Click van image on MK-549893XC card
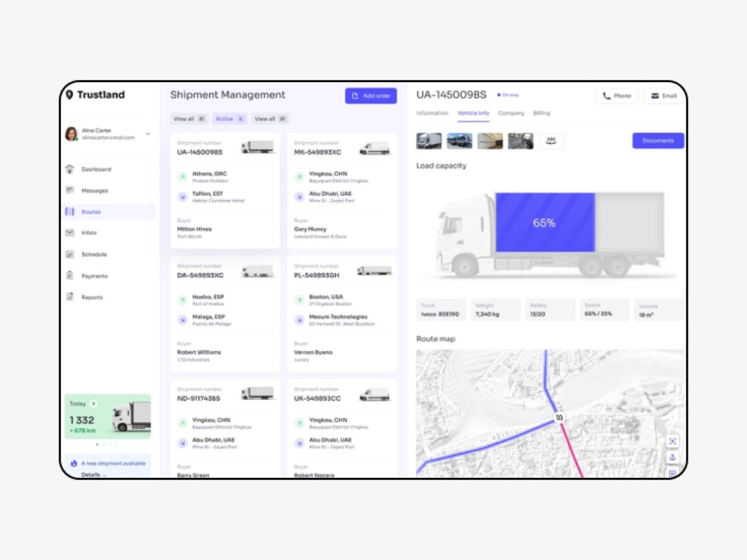Screen dimensions: 747x560 374,148
